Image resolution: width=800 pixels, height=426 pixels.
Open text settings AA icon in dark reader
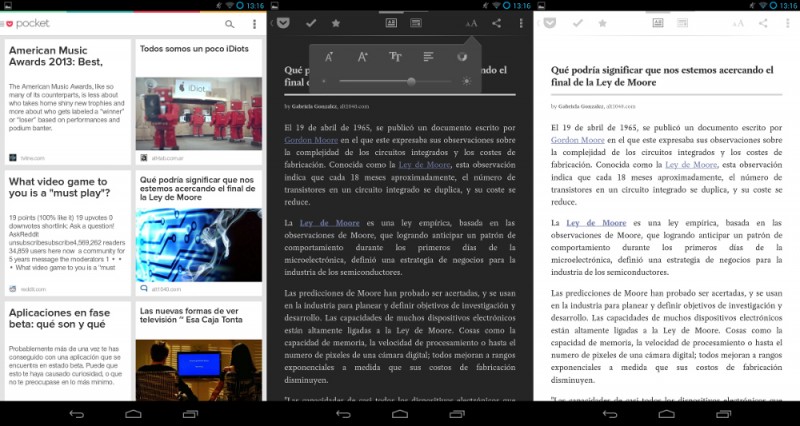click(471, 23)
